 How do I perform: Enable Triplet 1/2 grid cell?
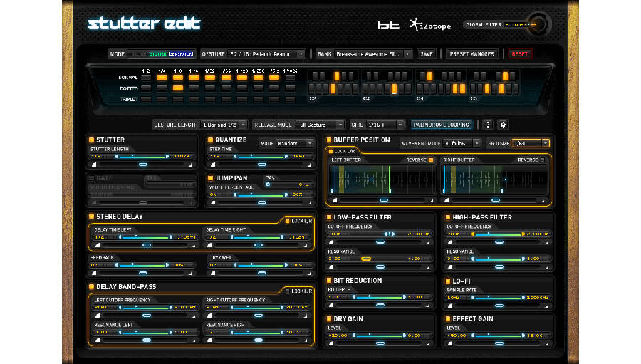146,99
